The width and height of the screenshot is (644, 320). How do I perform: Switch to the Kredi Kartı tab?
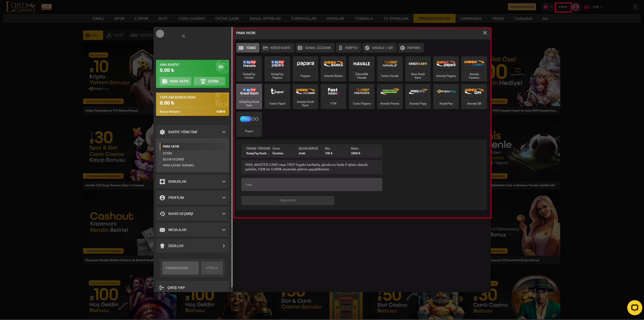pos(277,48)
